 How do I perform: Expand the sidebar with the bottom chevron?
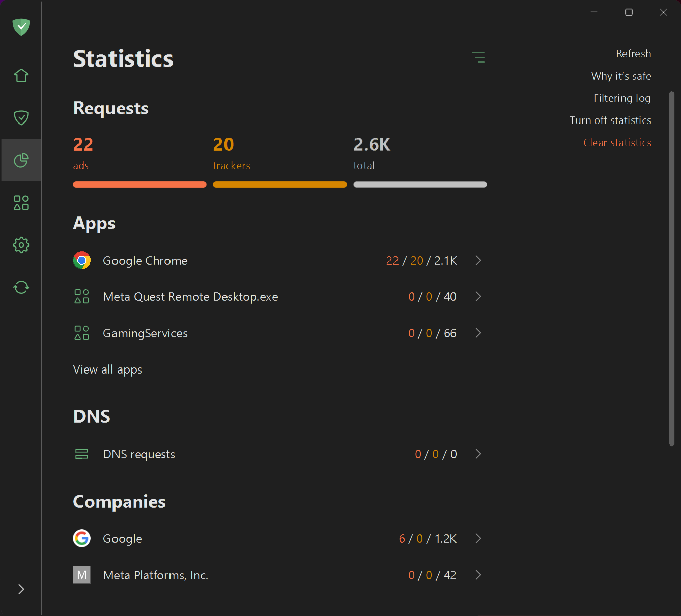[21, 589]
